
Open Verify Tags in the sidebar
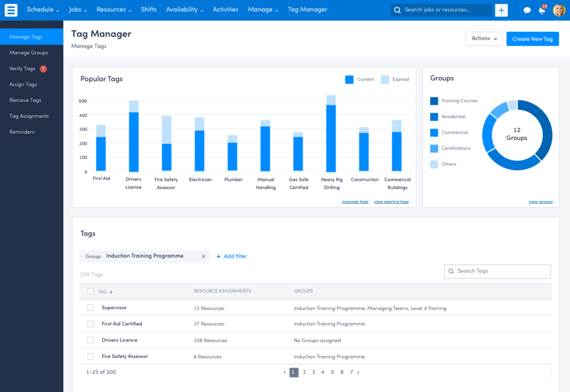(22, 68)
